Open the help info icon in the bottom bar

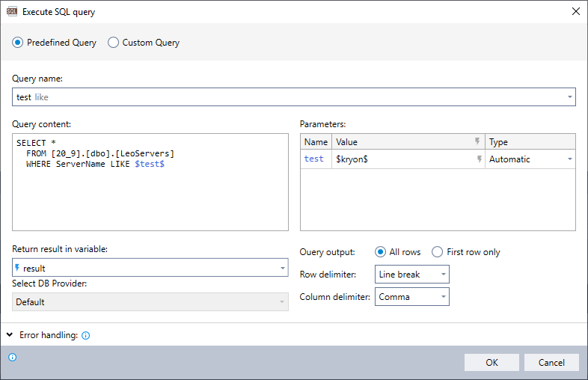click(12, 358)
